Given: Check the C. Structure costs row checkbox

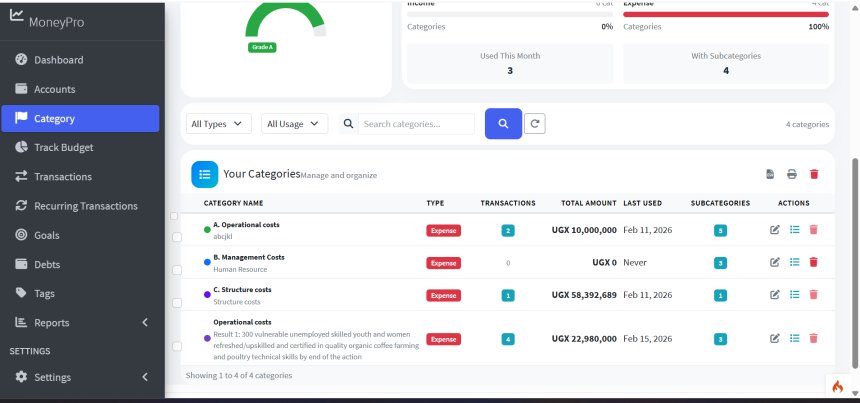Looking at the screenshot, I should [x=177, y=302].
